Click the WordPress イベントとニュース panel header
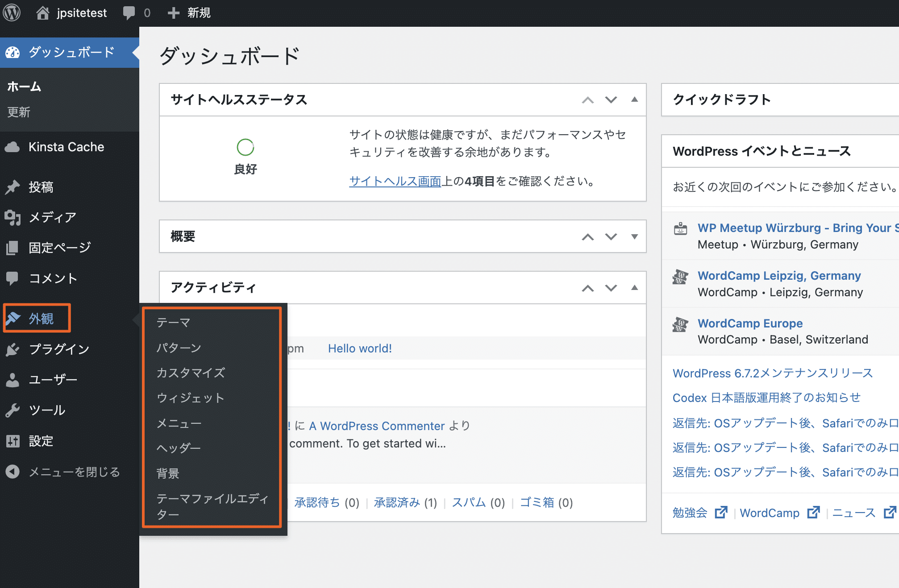Image resolution: width=899 pixels, height=588 pixels. pos(780,151)
